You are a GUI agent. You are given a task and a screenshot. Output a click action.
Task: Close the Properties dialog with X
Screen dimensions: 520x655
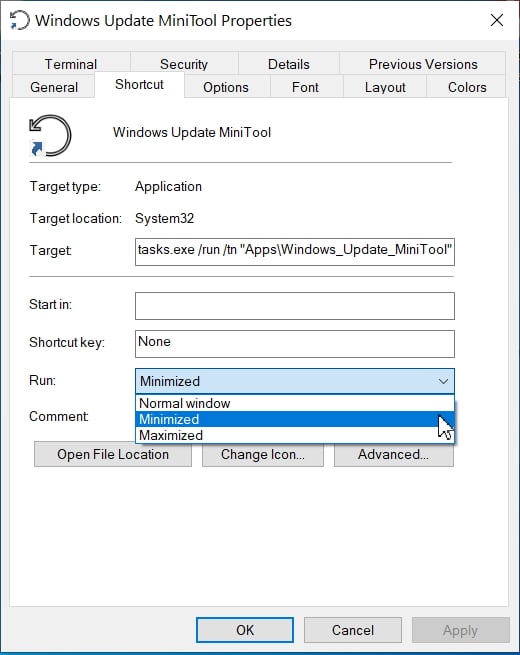(x=497, y=20)
